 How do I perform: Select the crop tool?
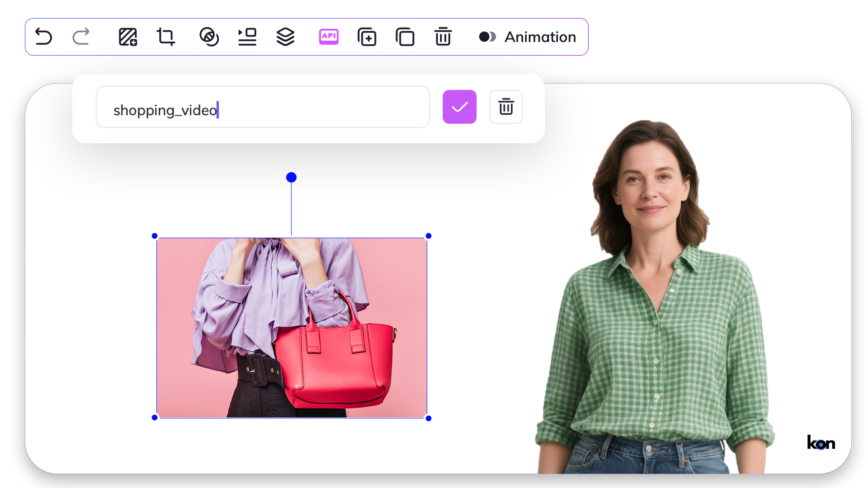click(x=165, y=37)
